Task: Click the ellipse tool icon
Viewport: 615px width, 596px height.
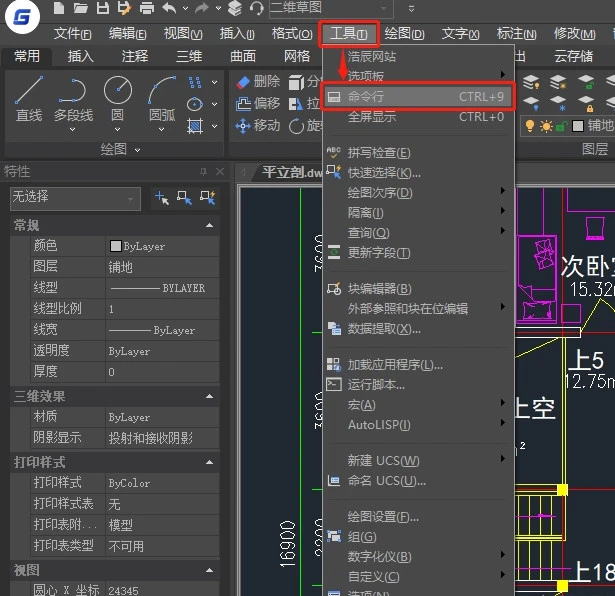Action: pos(195,104)
